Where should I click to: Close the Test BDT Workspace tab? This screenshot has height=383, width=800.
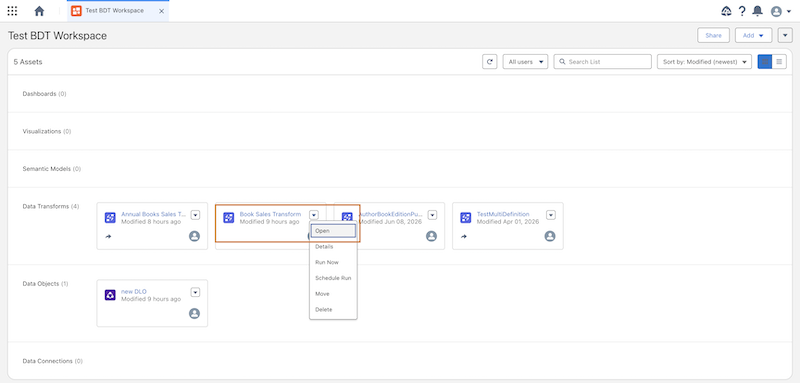pos(161,11)
